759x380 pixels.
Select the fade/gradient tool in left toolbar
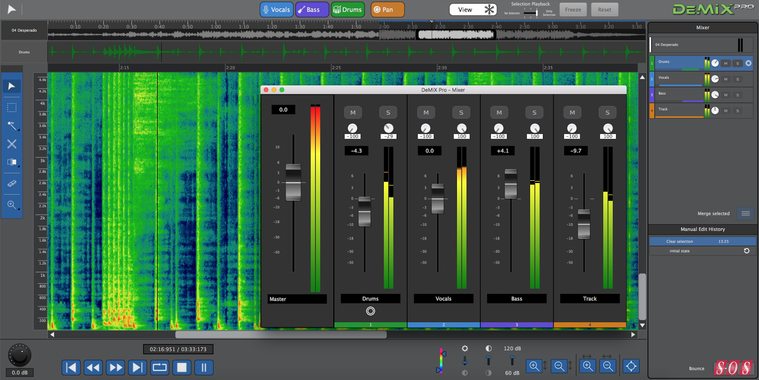tap(12, 163)
